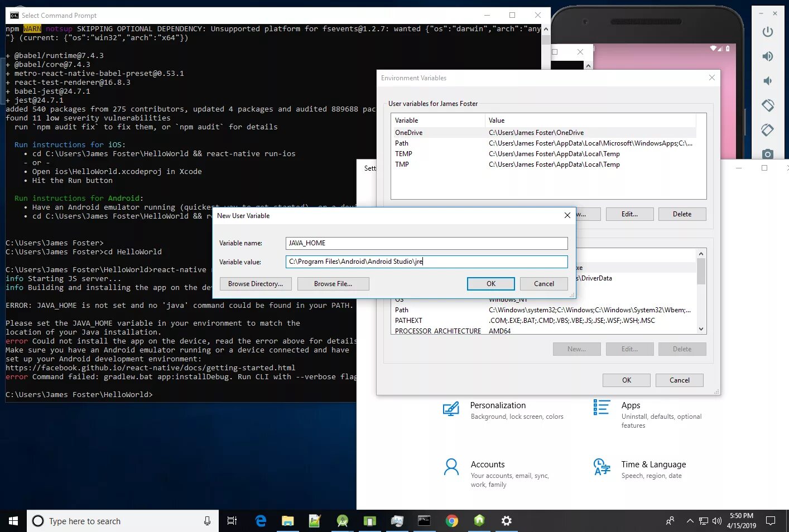Open People icon in system tray
This screenshot has height=532, width=789.
(x=670, y=521)
